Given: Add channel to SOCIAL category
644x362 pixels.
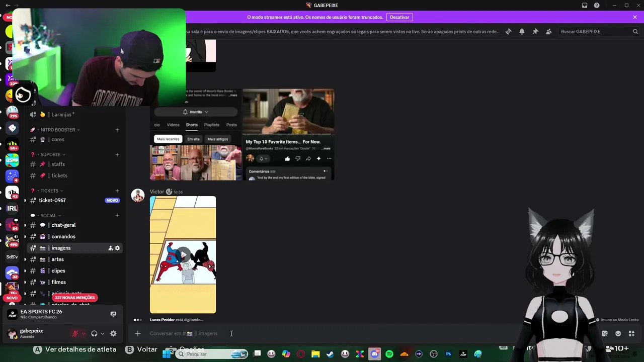Looking at the screenshot, I should pyautogui.click(x=117, y=216).
